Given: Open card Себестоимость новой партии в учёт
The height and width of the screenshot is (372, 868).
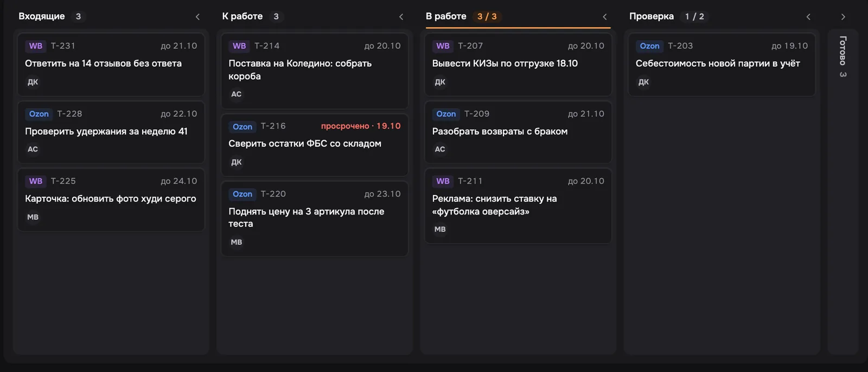Looking at the screenshot, I should [722, 65].
